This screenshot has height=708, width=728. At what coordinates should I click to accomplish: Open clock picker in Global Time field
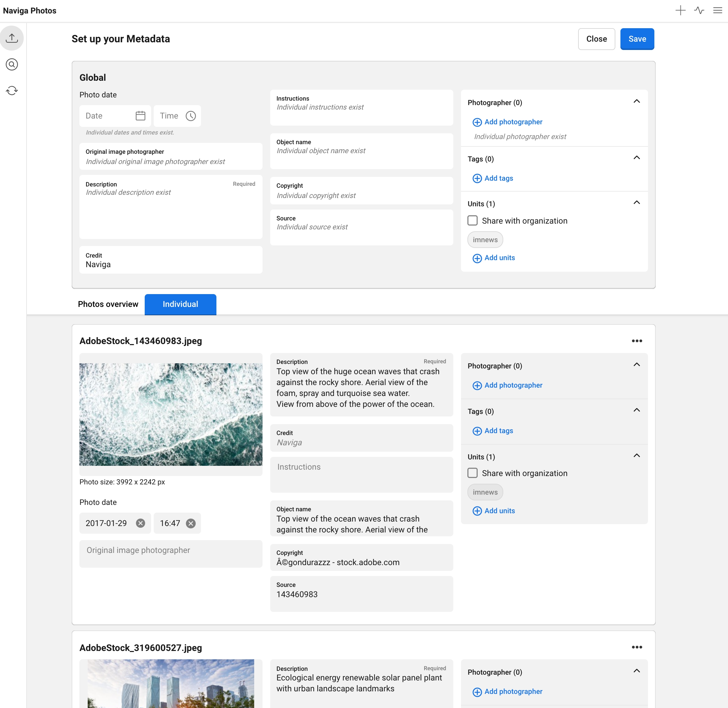190,116
